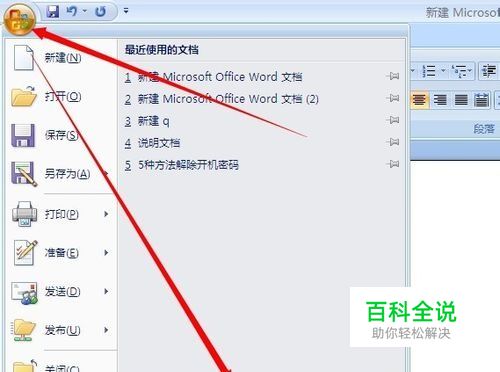Pin first recent document to list
The image size is (500, 372).
(x=393, y=76)
